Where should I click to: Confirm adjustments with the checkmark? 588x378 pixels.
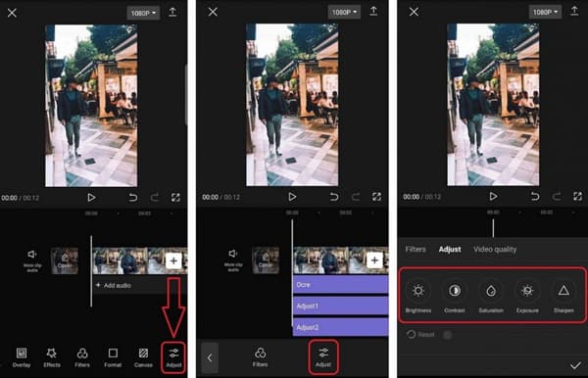pyautogui.click(x=575, y=365)
